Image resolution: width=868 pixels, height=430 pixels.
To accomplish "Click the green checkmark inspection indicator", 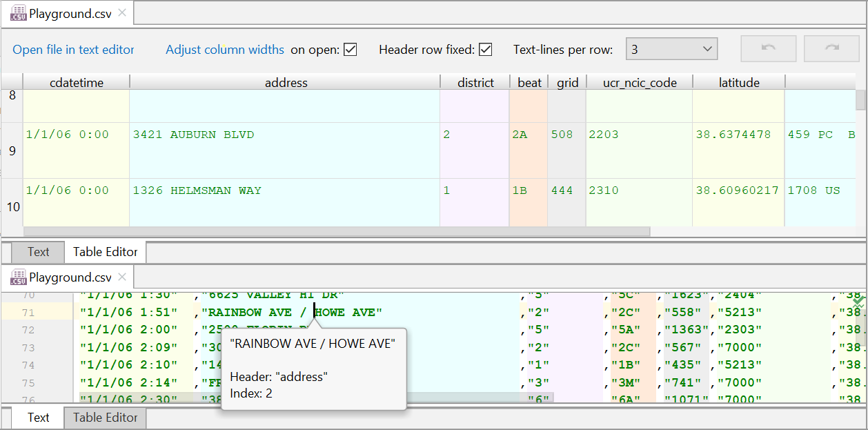I will (858, 302).
